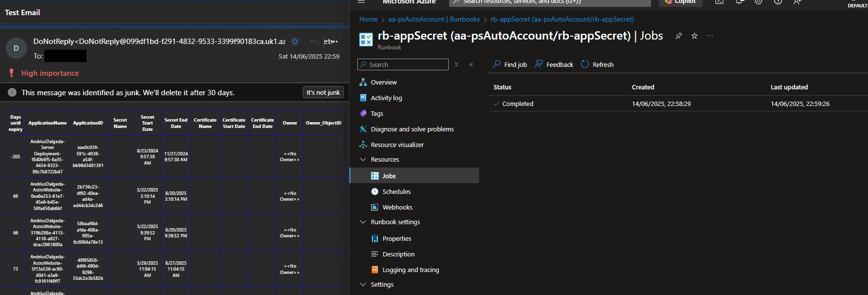
Task: Sort jobs by the Last updated column header
Action: 789,87
